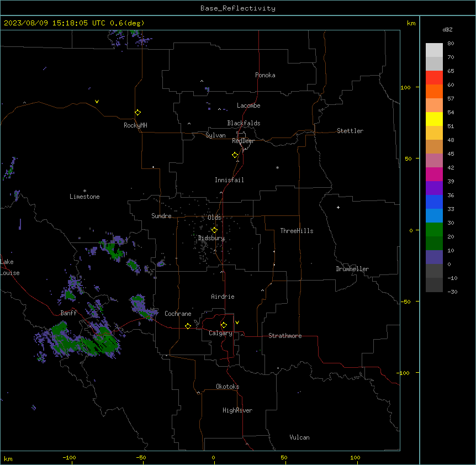Select the bright green 20-30 dBZ legend swatch
The height and width of the screenshot is (465, 476).
[434, 230]
